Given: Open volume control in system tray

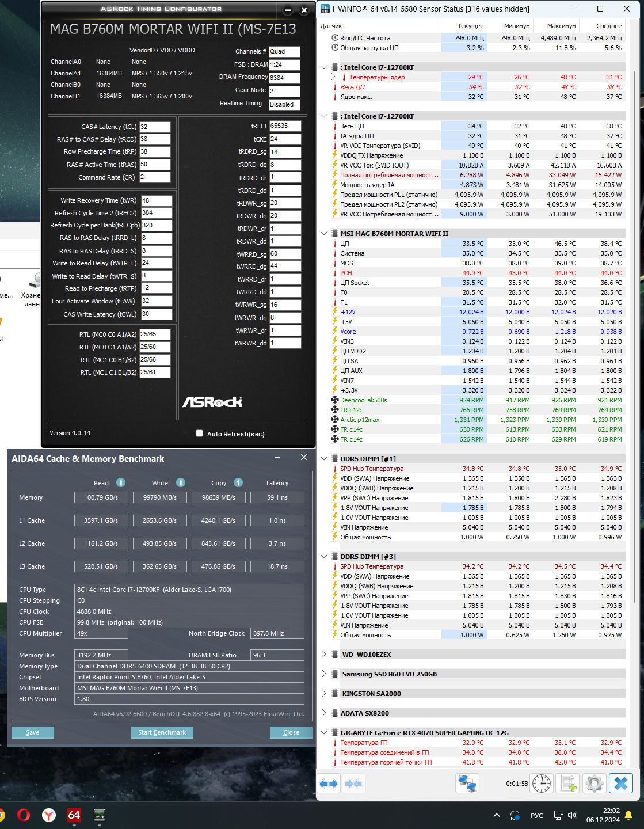Looking at the screenshot, I should pos(571,815).
